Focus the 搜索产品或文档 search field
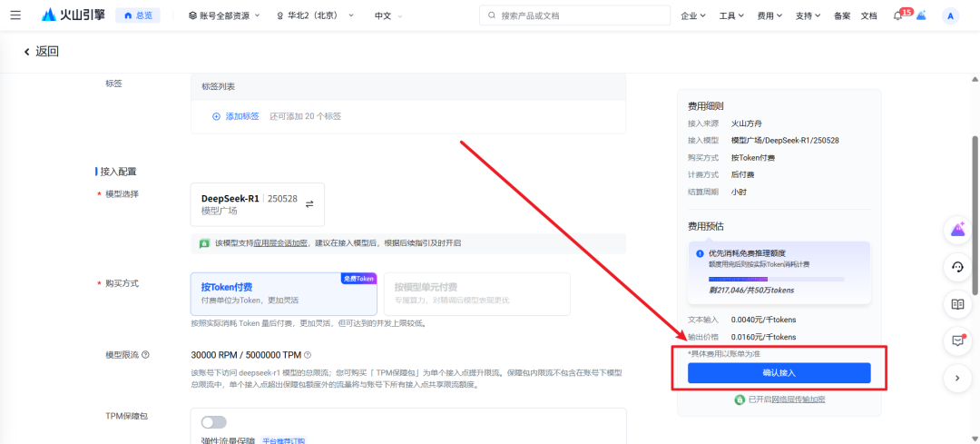Image resolution: width=980 pixels, height=444 pixels. point(573,15)
